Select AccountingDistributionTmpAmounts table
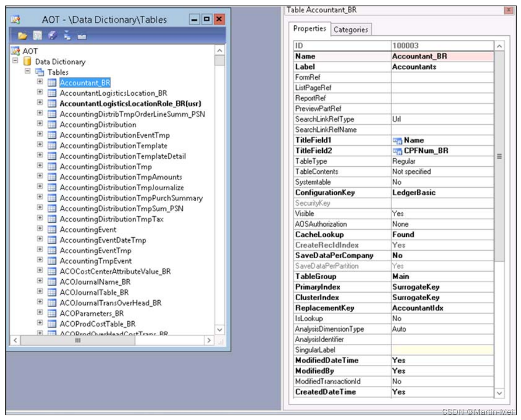The image size is (521, 420). click(121, 177)
